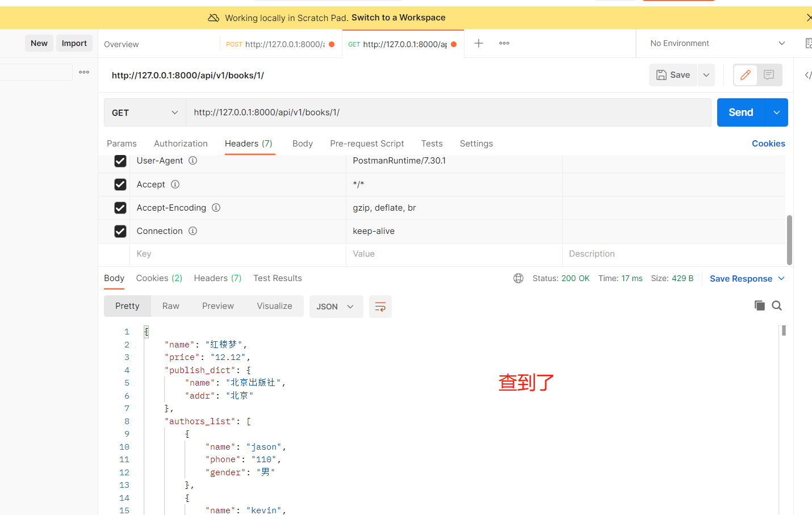The image size is (812, 515).
Task: Open the Authorization tab
Action: pyautogui.click(x=181, y=144)
